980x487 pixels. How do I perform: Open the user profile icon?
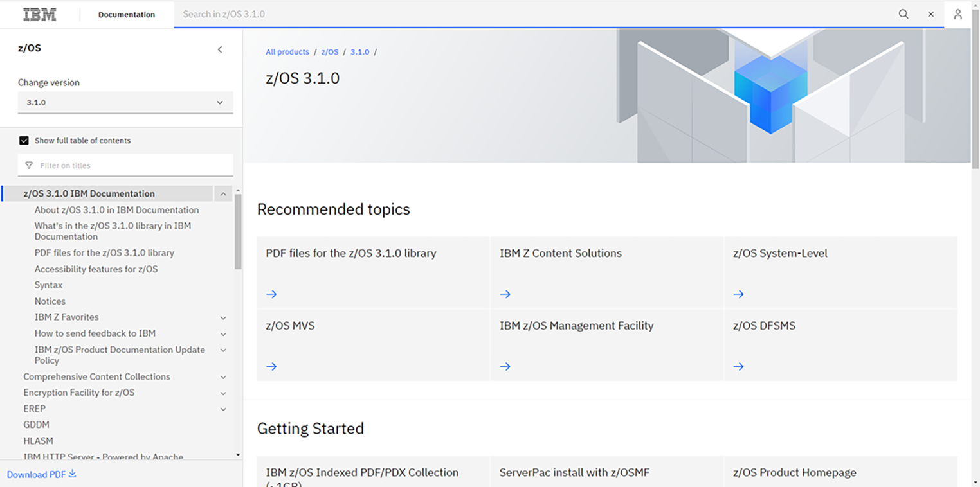pyautogui.click(x=957, y=14)
